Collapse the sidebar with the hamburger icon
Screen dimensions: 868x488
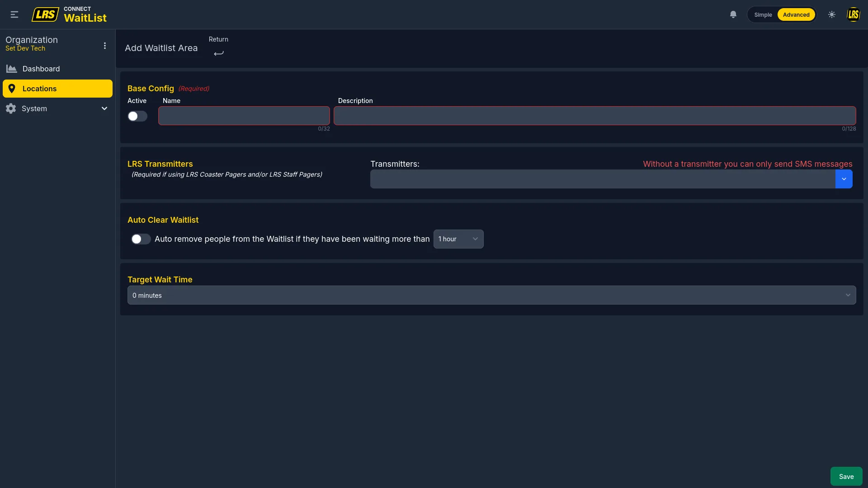pos(14,14)
